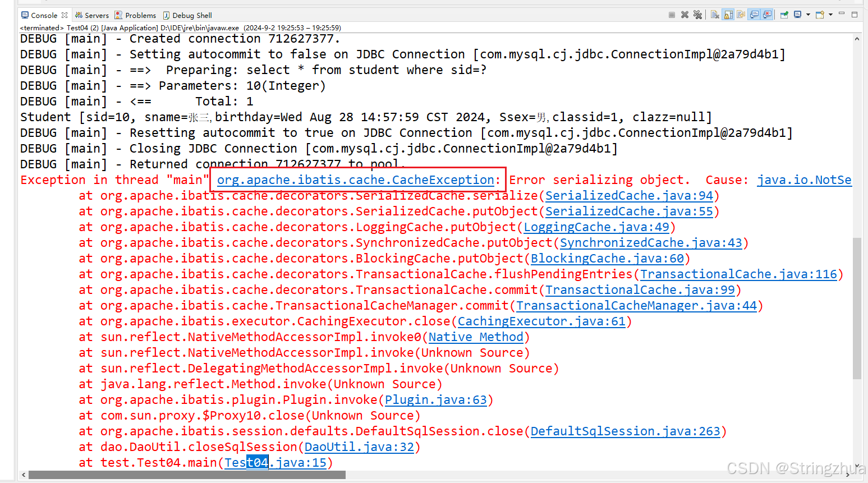Toggle Scroll Lock in console toolbar
The height and width of the screenshot is (483, 868).
[728, 15]
